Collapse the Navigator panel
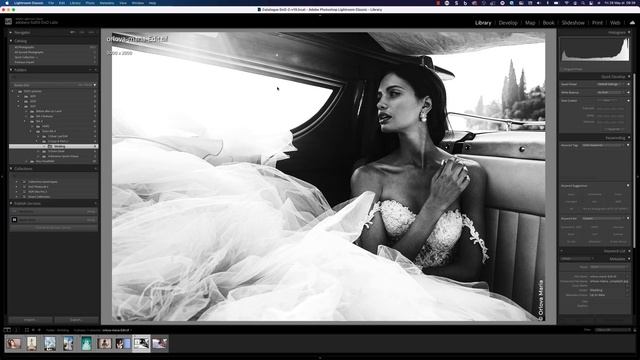 click(x=11, y=32)
